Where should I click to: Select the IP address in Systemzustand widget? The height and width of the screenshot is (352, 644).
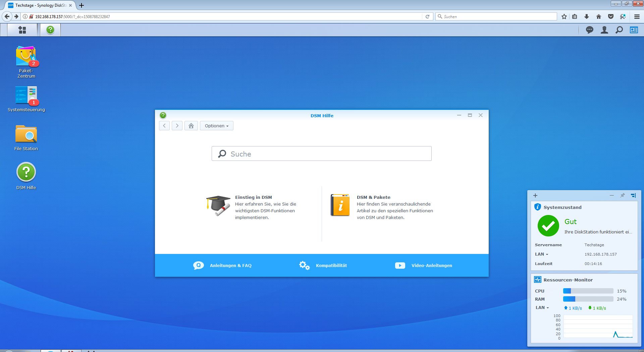600,254
